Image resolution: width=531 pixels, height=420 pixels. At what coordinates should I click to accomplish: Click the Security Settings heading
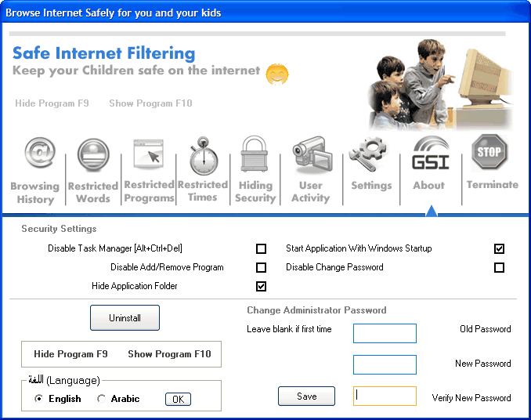[x=59, y=229]
